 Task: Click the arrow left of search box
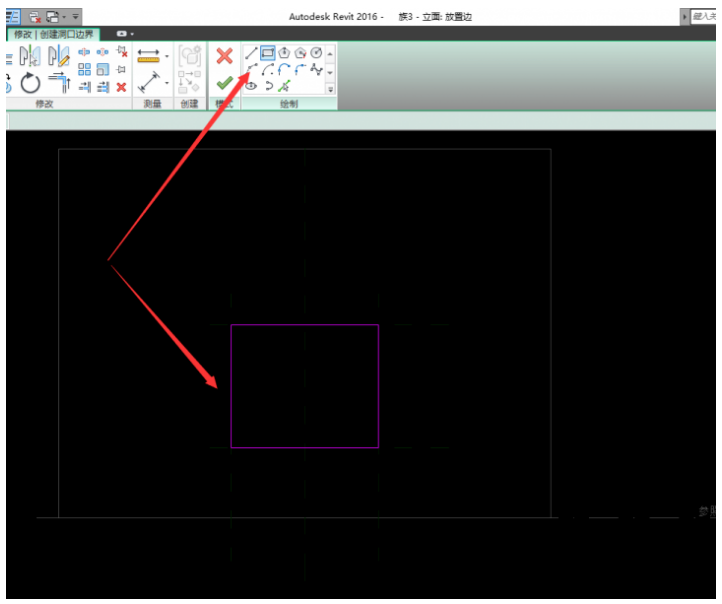pyautogui.click(x=685, y=17)
